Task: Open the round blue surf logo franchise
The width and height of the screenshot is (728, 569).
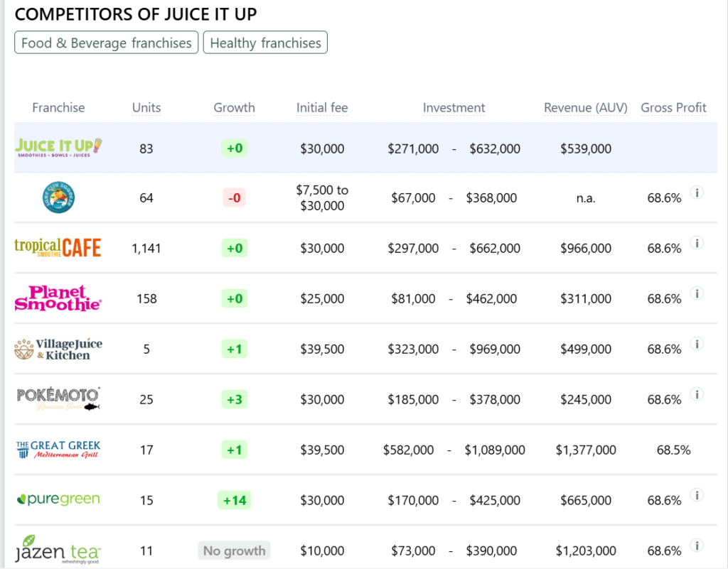Action: click(58, 197)
